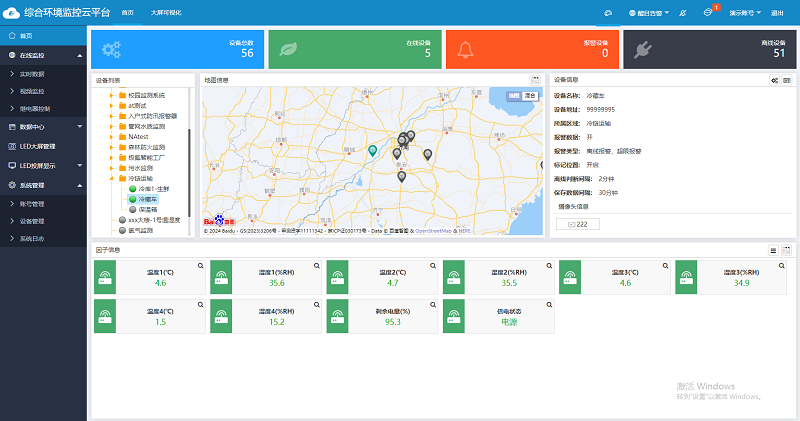Click the list view icon in 因子信息 panel

pyautogui.click(x=773, y=249)
